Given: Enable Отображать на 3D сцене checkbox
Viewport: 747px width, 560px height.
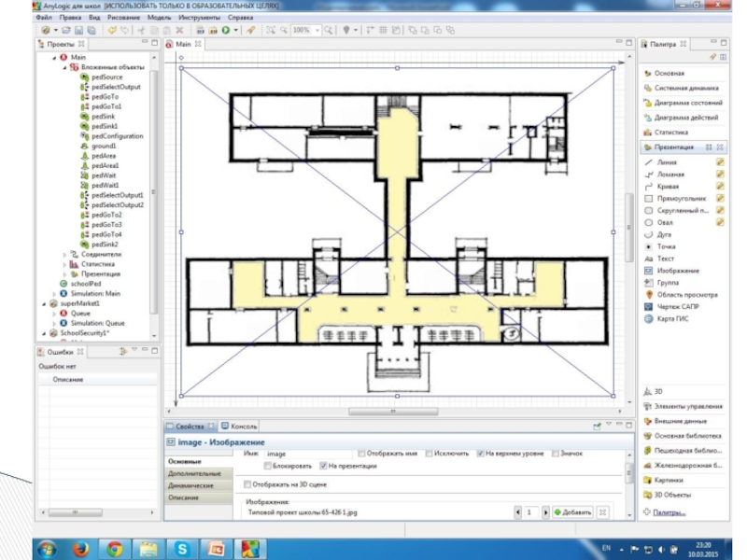Looking at the screenshot, I should 247,484.
